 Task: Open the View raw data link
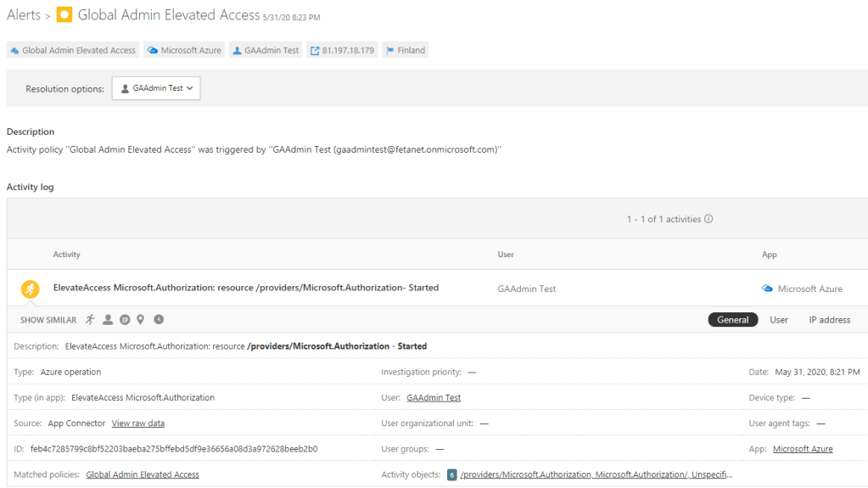coord(138,423)
